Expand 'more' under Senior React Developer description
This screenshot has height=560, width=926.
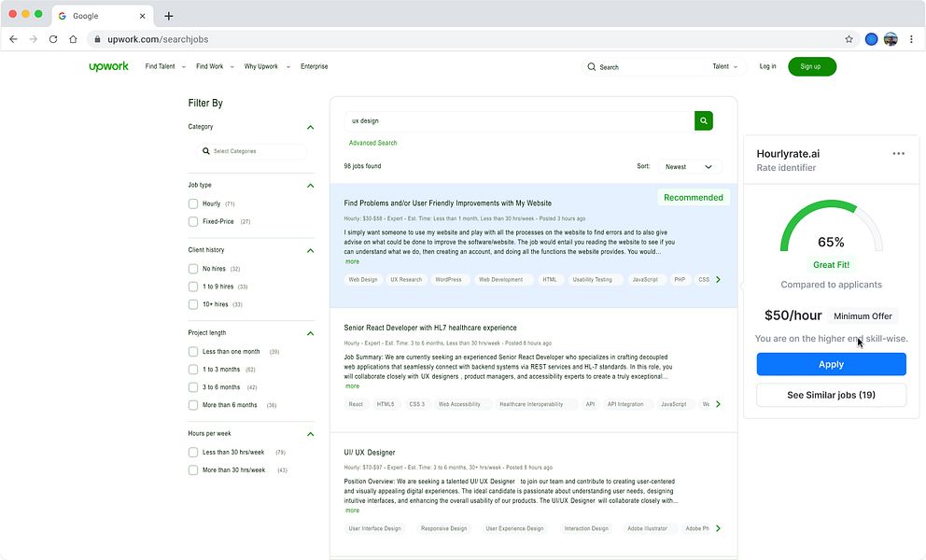coord(352,386)
